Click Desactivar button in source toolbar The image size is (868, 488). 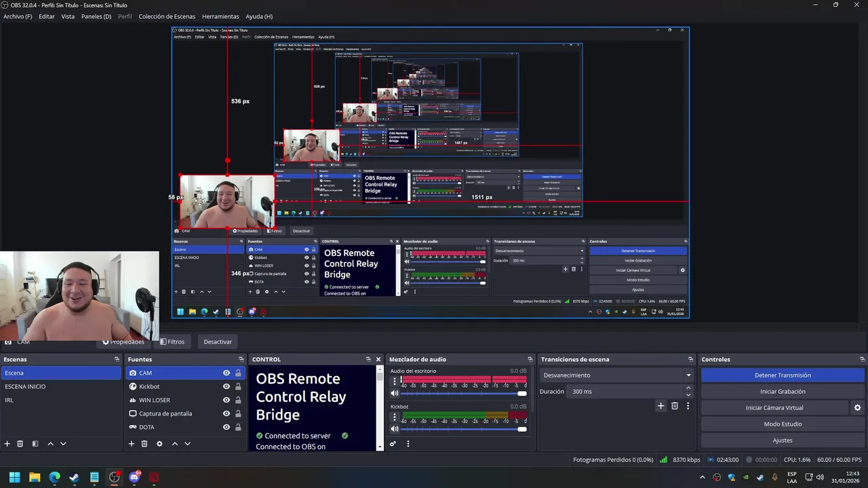point(218,342)
